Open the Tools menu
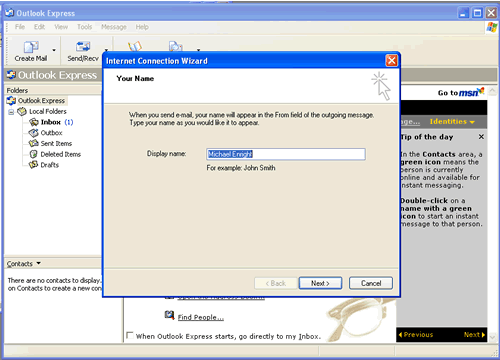 tap(84, 27)
